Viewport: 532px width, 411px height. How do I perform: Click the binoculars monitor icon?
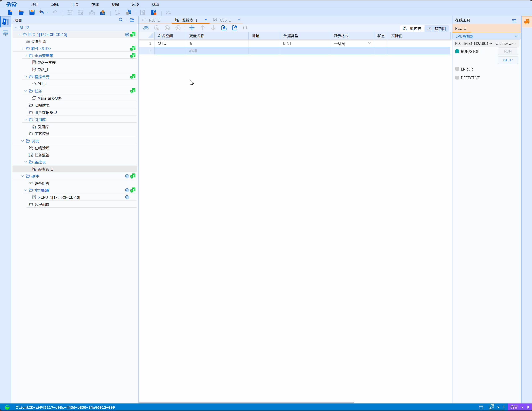pos(146,28)
